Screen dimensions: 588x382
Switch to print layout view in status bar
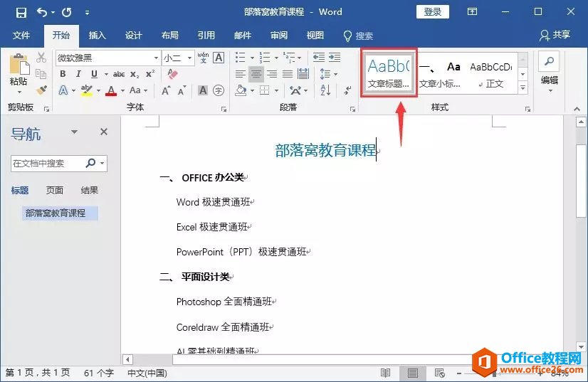coord(412,373)
